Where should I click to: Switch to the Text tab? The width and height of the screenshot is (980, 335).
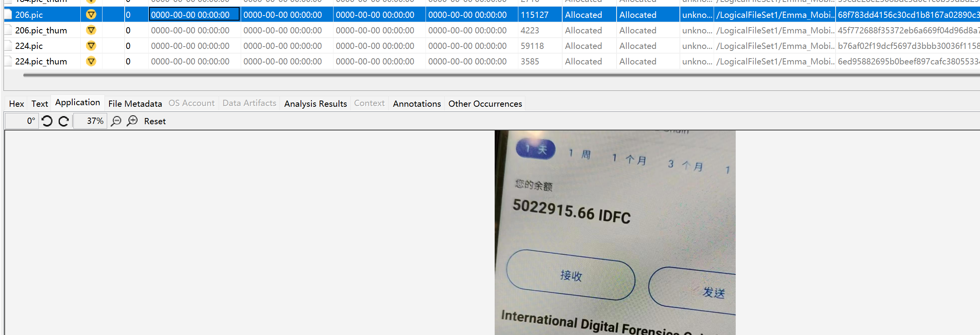[40, 104]
